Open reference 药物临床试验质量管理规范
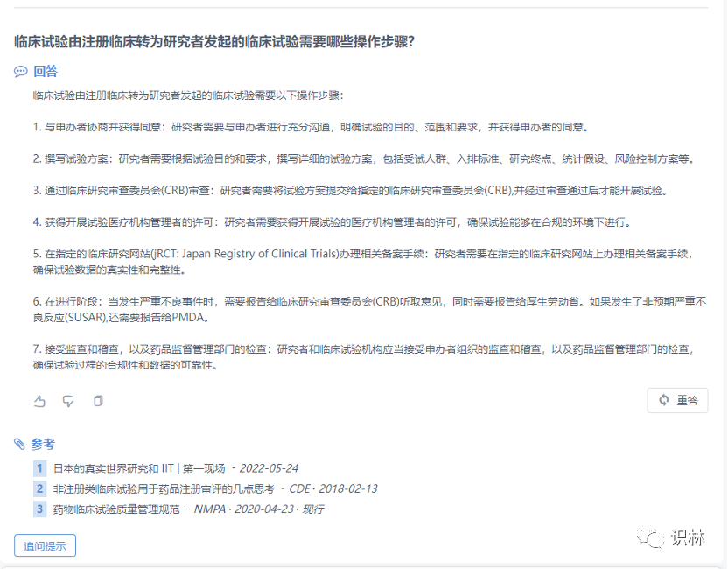 [x=116, y=509]
